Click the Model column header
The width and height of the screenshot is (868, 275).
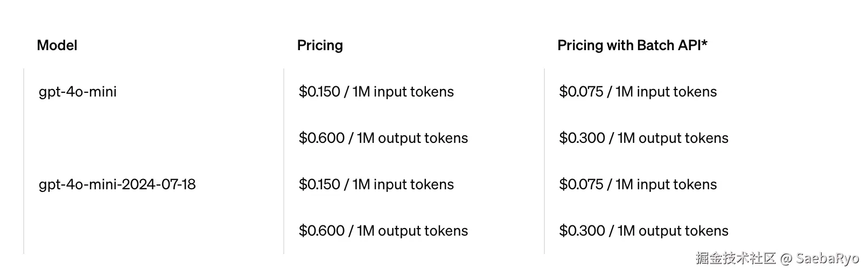point(57,45)
